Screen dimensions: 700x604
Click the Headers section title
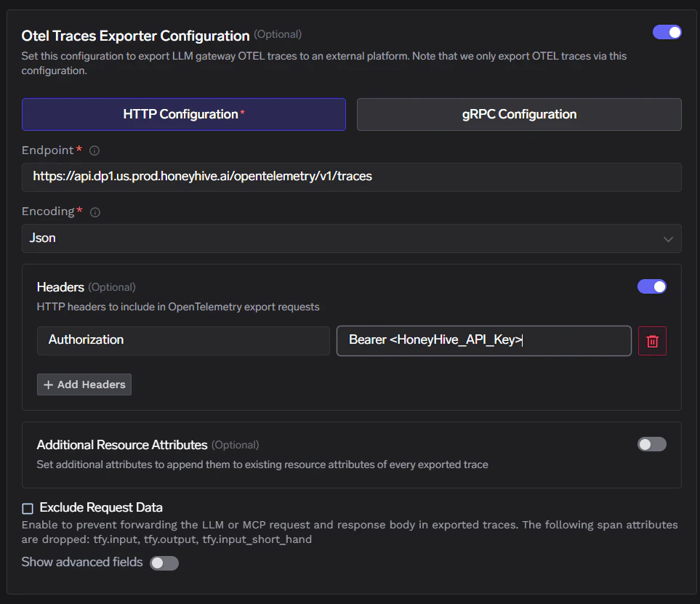coord(60,287)
